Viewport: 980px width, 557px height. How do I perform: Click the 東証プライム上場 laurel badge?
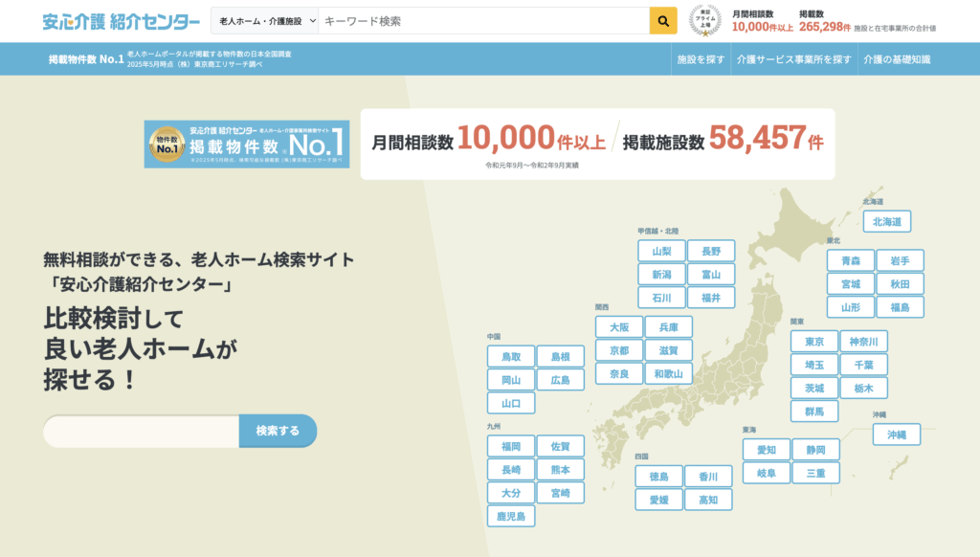click(x=703, y=19)
